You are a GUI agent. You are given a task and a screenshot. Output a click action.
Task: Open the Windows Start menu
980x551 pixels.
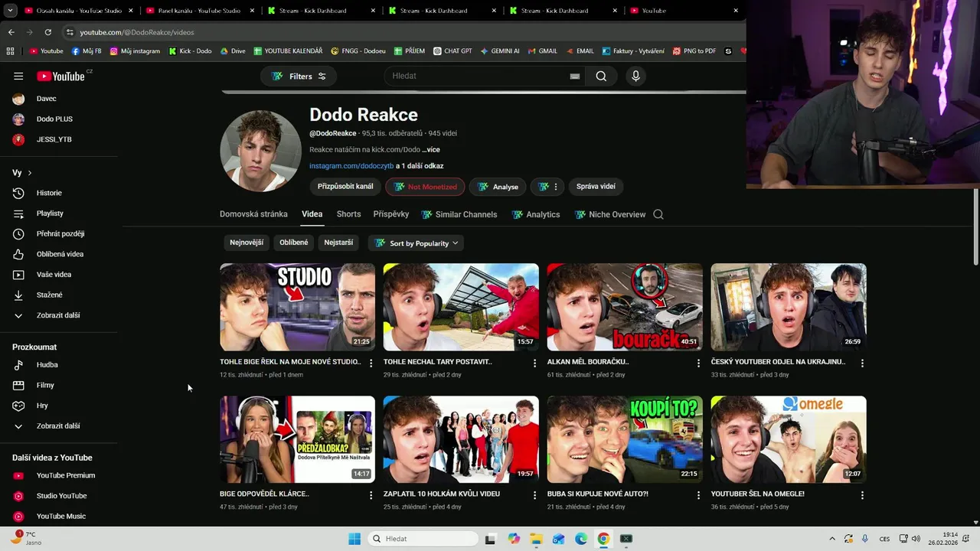354,539
